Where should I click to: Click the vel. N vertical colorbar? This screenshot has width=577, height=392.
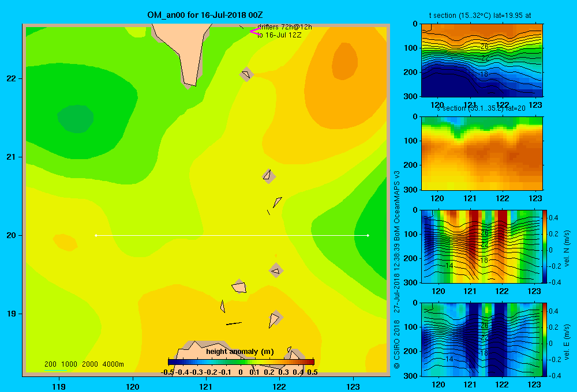[x=545, y=246]
